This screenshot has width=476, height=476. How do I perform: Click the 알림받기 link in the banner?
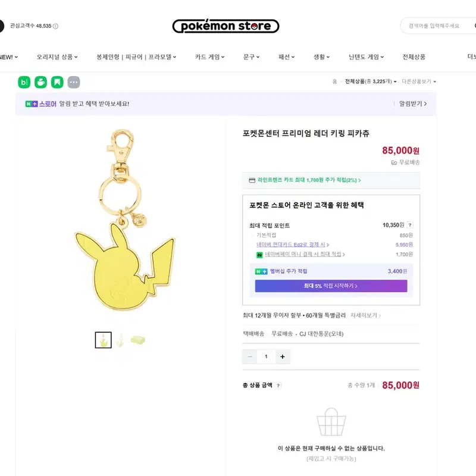413,104
